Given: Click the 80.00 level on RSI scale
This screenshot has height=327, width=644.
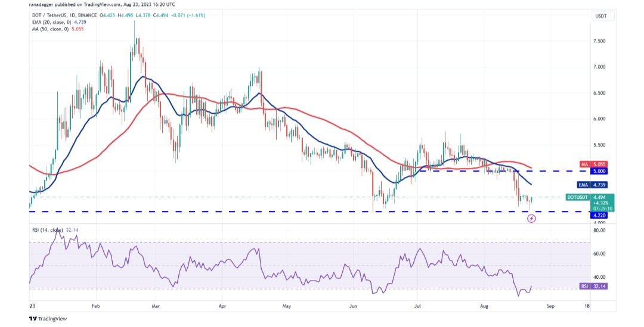Looking at the screenshot, I should coord(600,231).
